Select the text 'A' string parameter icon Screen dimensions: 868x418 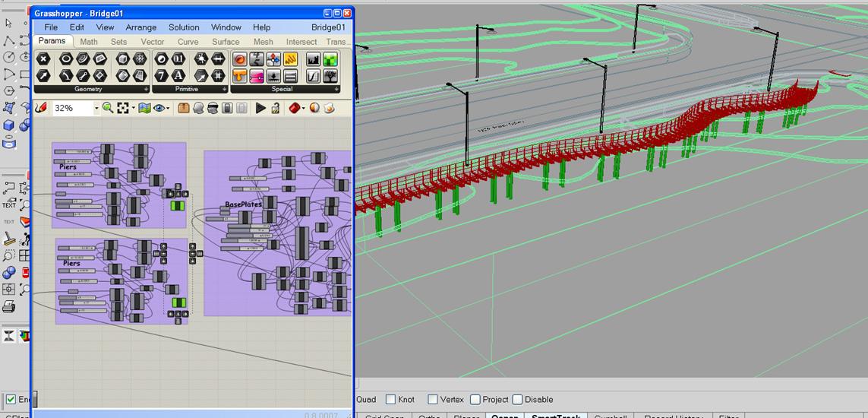178,76
